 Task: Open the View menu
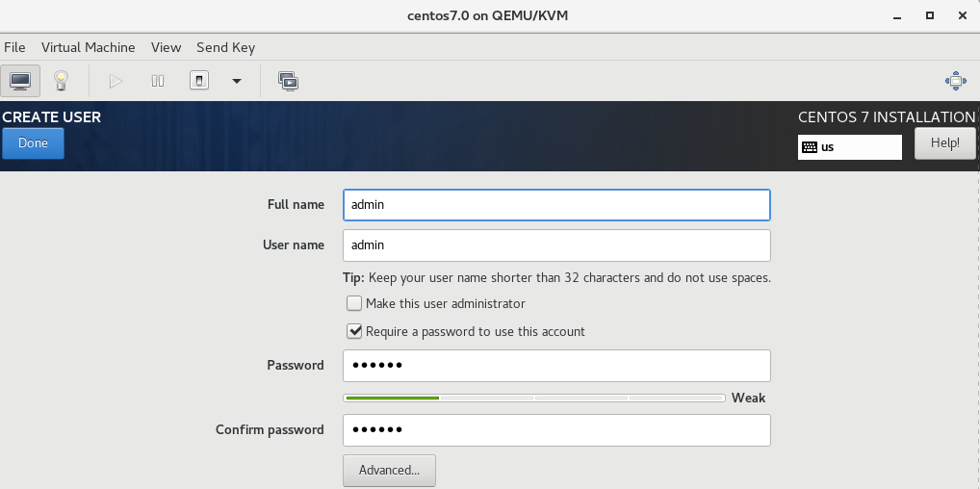click(x=166, y=47)
